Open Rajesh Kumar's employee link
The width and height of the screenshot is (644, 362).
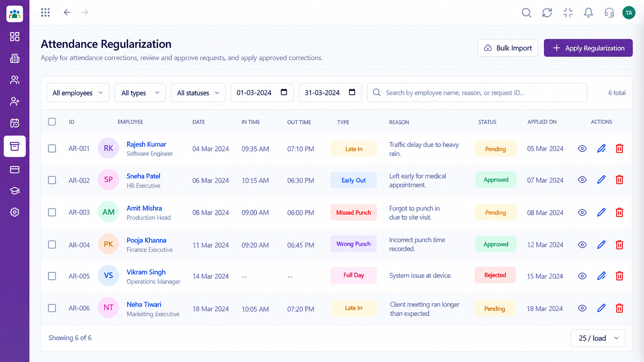146,144
